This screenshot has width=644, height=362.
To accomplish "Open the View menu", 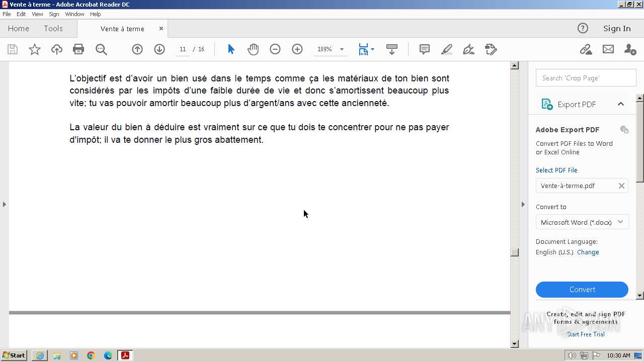I will click(37, 14).
